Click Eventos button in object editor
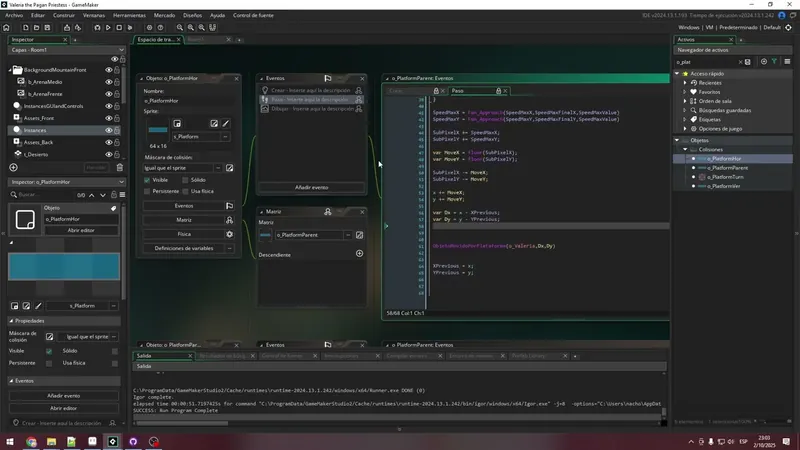 [x=184, y=206]
